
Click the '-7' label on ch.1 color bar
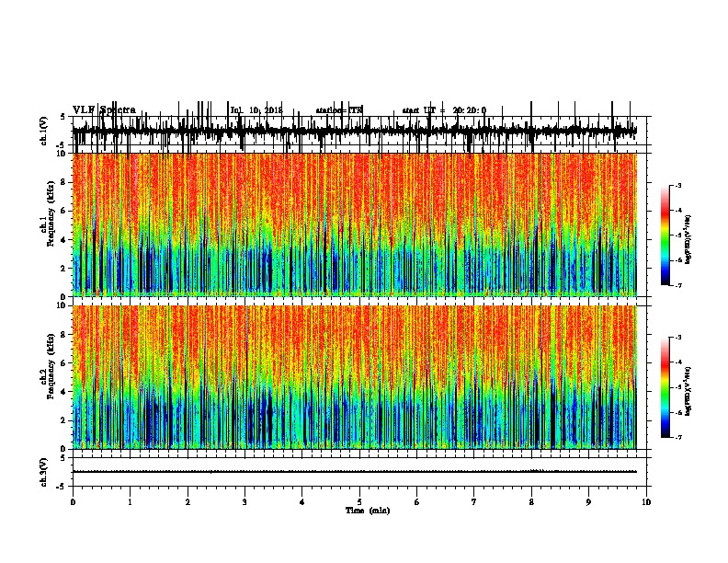click(678, 285)
